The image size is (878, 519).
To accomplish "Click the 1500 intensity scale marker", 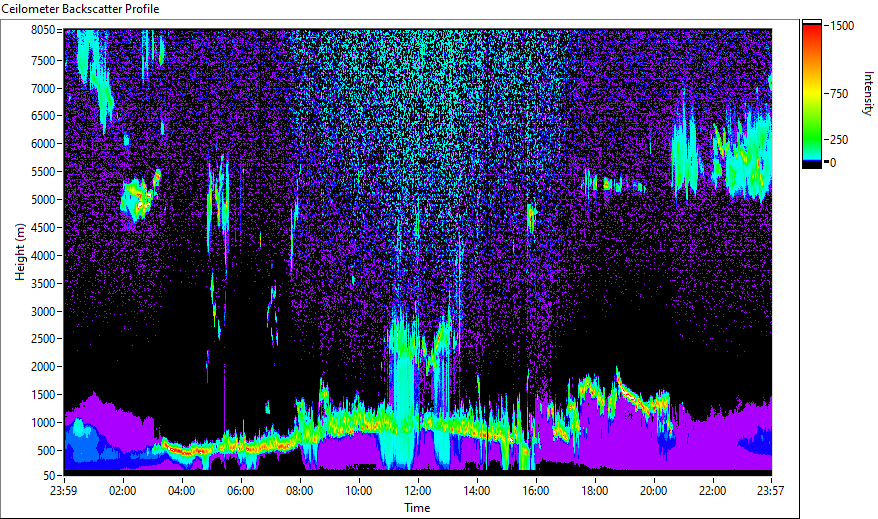I will (x=842, y=26).
